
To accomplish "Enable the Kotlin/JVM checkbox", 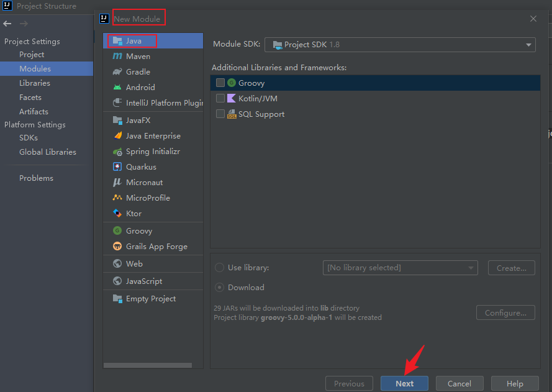I will click(x=220, y=98).
